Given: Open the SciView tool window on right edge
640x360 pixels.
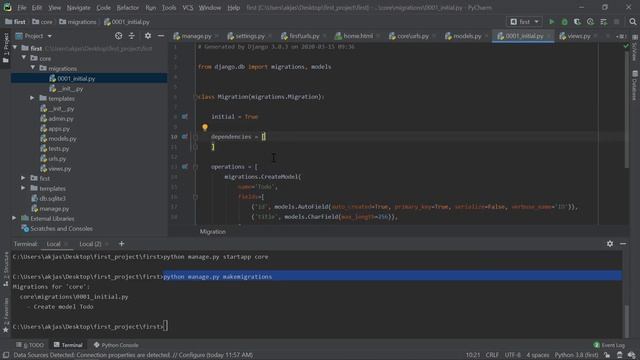Looking at the screenshot, I should click(x=635, y=48).
